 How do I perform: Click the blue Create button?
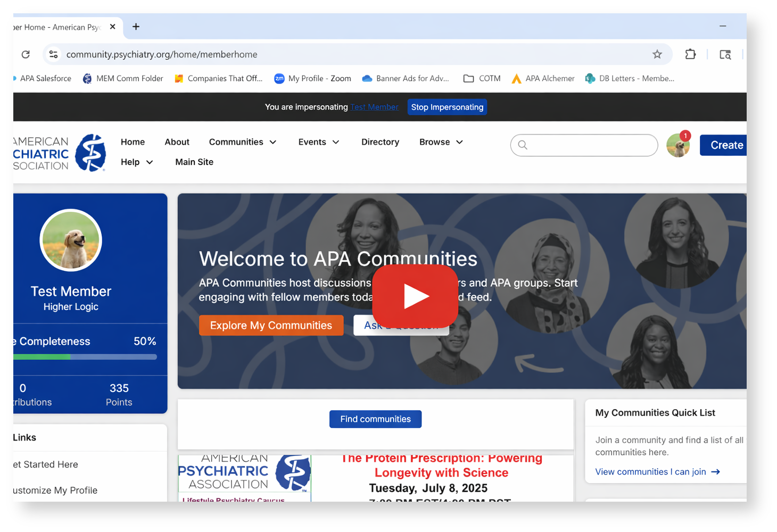pyautogui.click(x=723, y=145)
